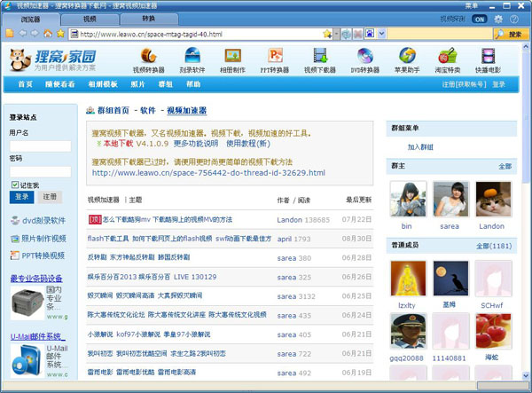Click the back navigation arrow
Screen dimensions: 532x393
click(22, 34)
